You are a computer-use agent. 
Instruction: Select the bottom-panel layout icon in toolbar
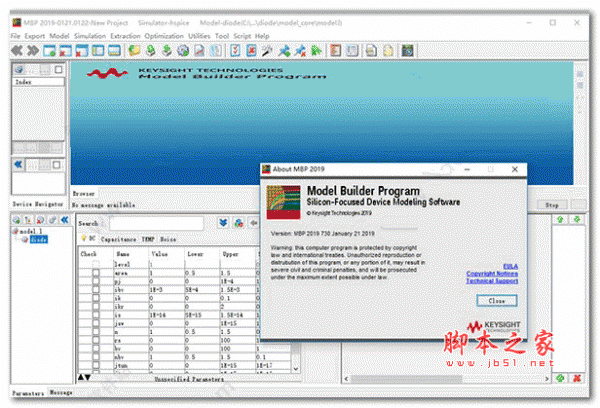point(114,51)
